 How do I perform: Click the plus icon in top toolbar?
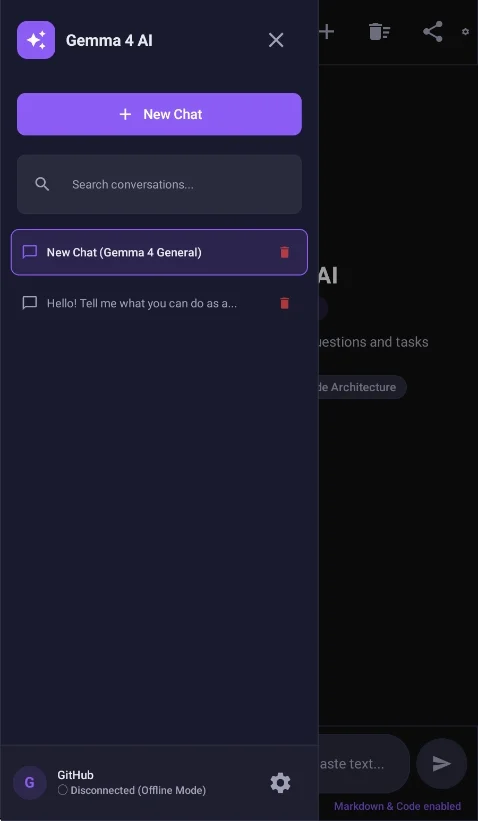pos(327,32)
